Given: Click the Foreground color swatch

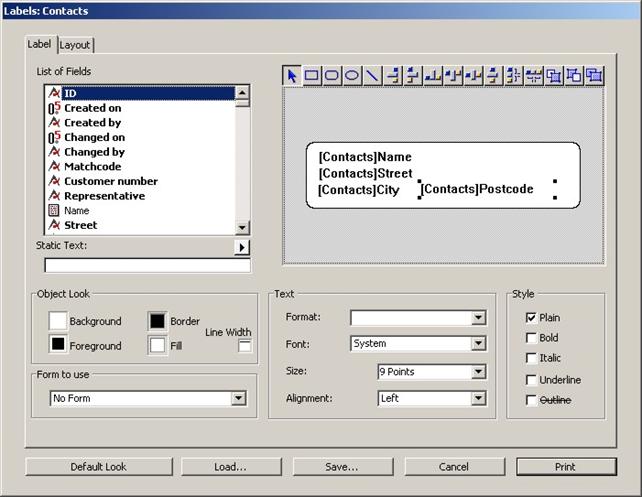Looking at the screenshot, I should click(x=58, y=345).
